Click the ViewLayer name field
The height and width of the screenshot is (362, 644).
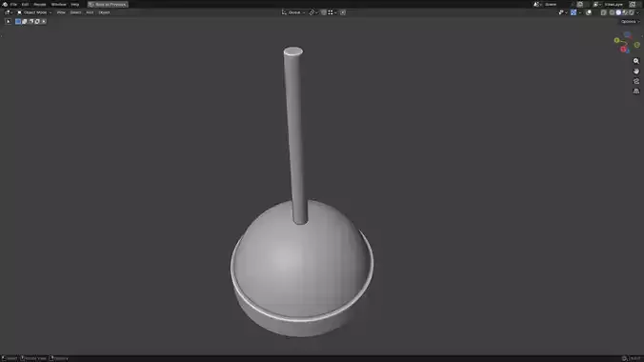(x=615, y=4)
